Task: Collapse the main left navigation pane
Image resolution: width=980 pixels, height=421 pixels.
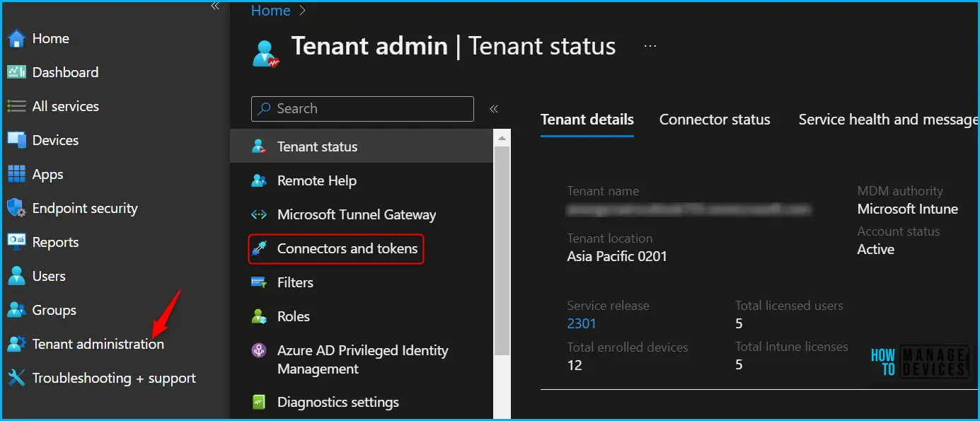Action: click(x=215, y=6)
